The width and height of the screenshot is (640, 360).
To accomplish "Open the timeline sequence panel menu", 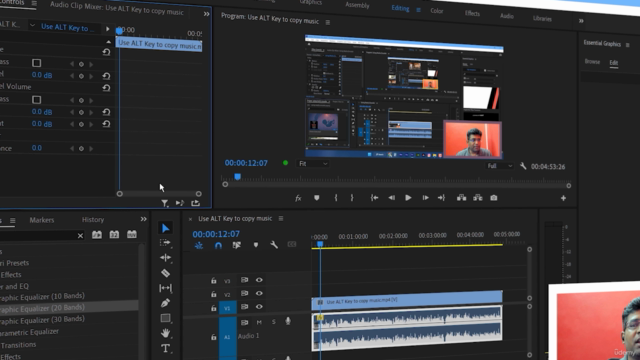I will coord(281,218).
